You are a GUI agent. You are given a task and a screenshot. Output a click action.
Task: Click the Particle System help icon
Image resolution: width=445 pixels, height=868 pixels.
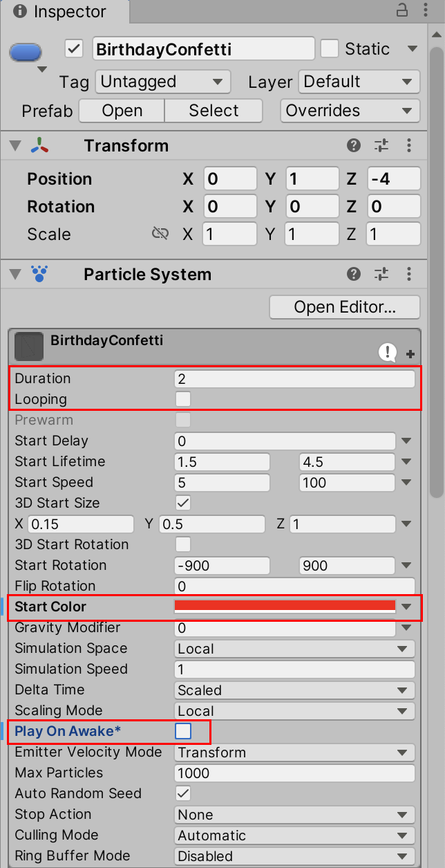(354, 275)
